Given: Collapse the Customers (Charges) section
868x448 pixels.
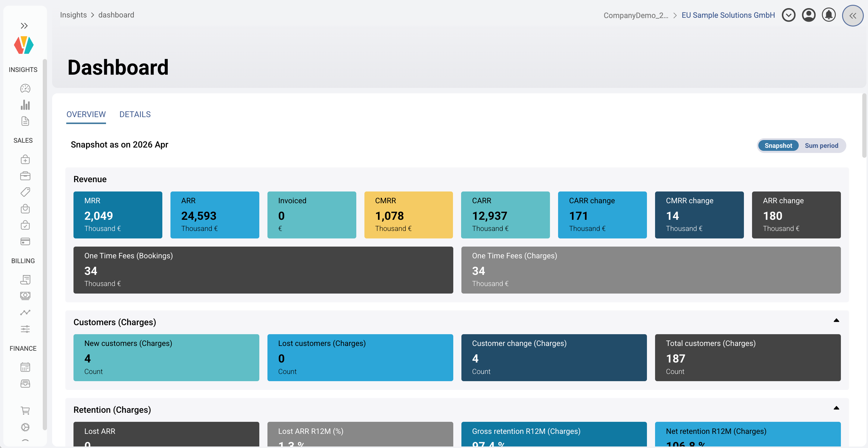Looking at the screenshot, I should (x=836, y=320).
